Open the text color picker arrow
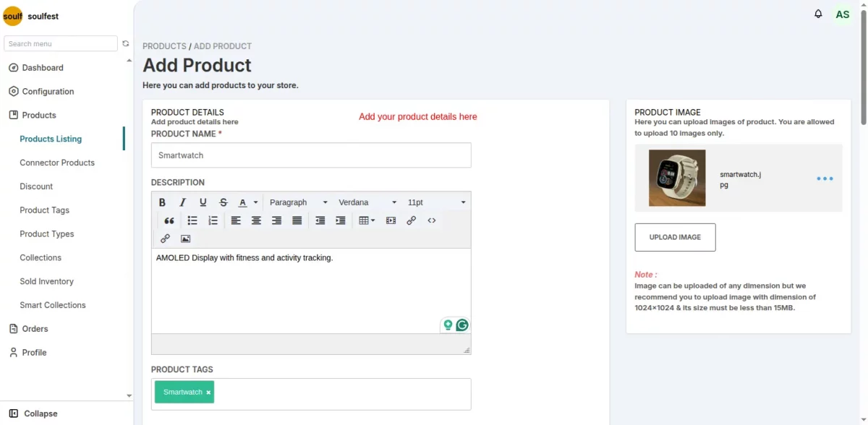868x425 pixels. tap(255, 202)
